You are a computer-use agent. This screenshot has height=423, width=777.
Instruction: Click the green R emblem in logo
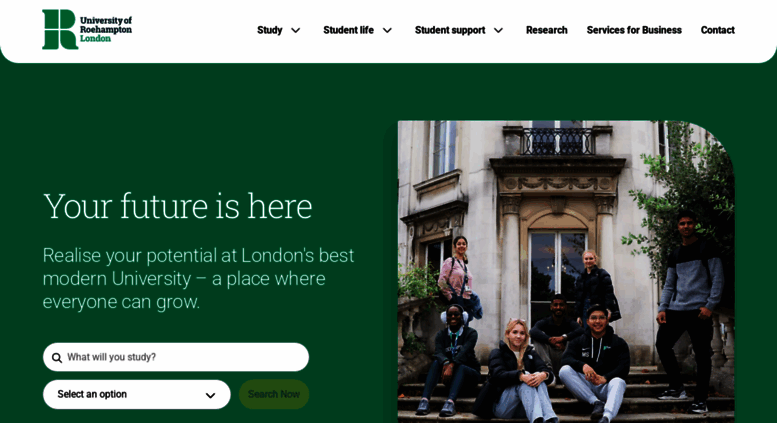(x=60, y=30)
